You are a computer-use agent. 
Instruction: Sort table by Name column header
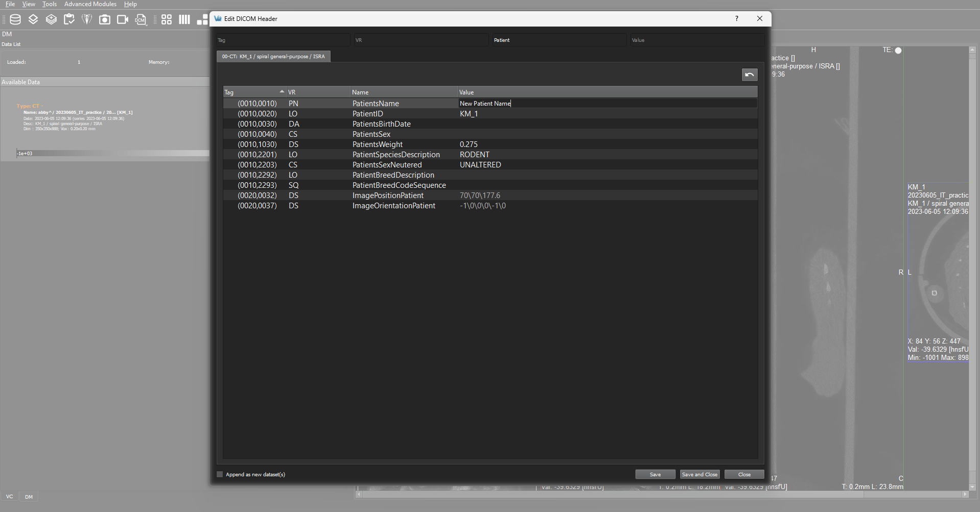404,92
